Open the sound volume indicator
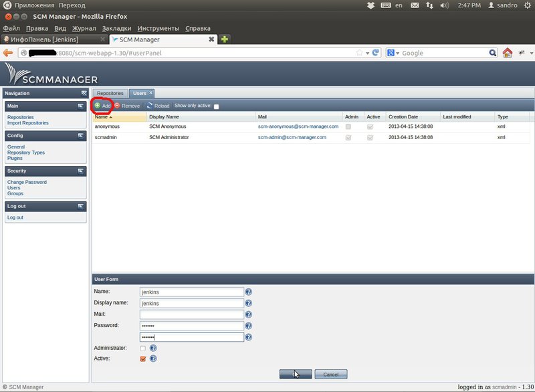Screen dimensions: 535x392 pyautogui.click(x=444, y=5)
